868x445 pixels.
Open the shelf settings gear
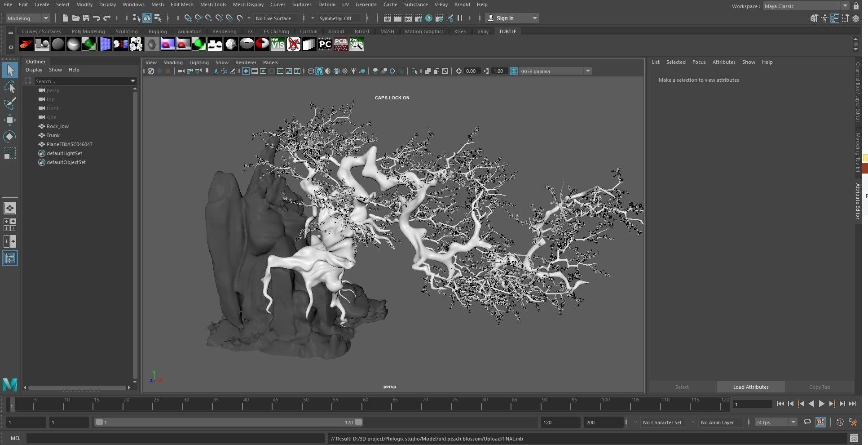[x=11, y=47]
